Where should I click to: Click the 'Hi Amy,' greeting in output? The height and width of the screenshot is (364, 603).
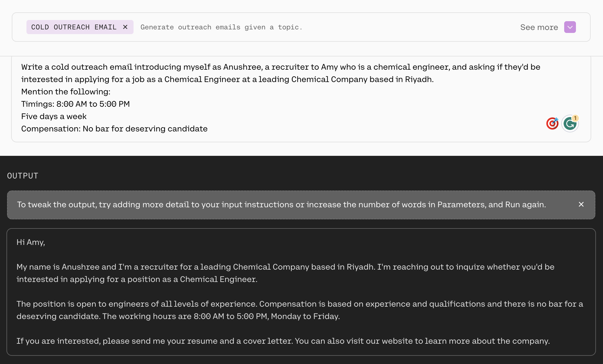[x=31, y=242]
